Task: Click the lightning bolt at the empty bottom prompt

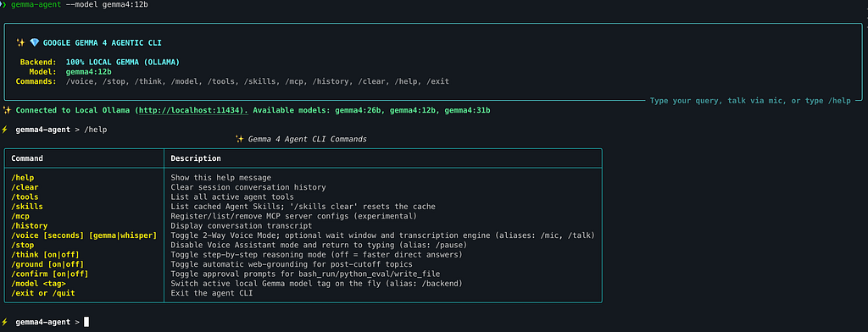Action: tap(4, 322)
